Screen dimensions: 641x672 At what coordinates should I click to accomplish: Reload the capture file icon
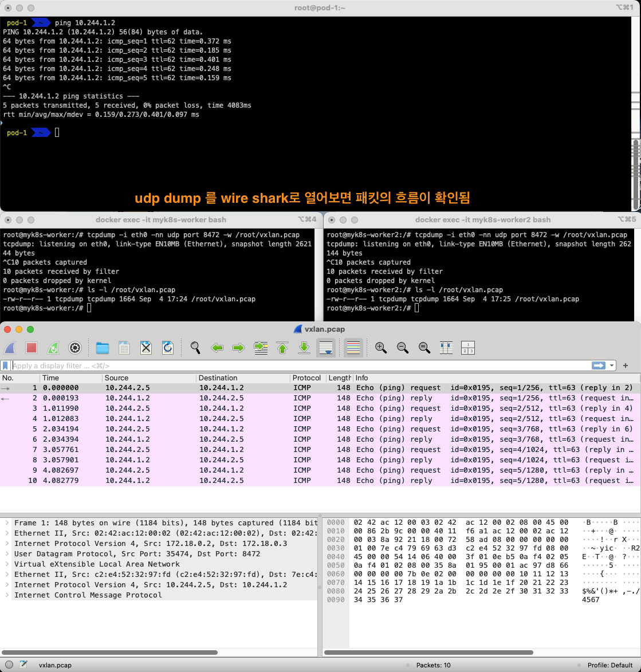pos(167,348)
